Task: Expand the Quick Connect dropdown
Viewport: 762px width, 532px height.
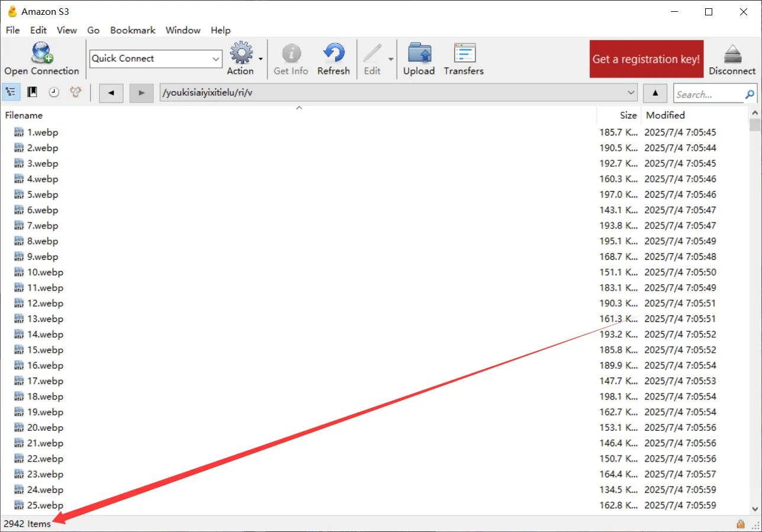Action: point(216,59)
